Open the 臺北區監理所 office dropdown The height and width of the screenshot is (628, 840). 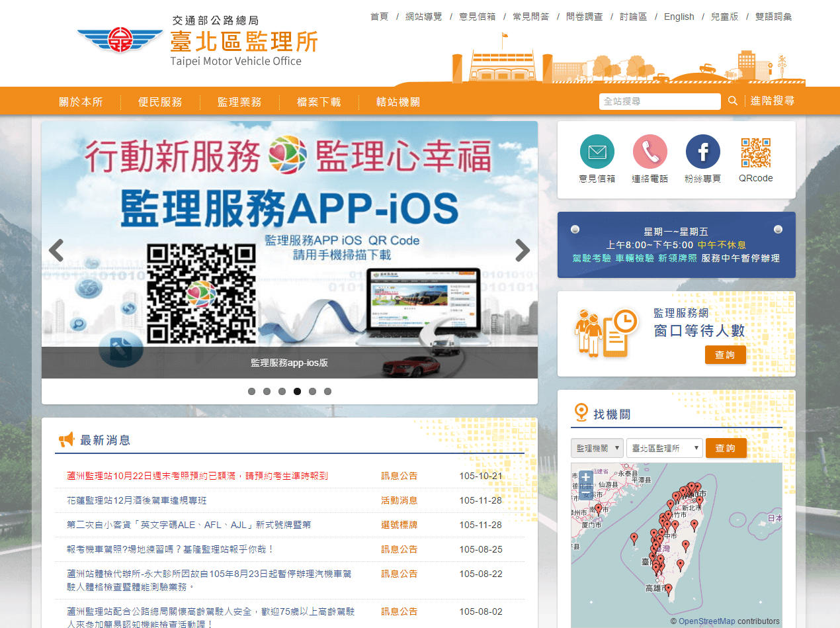(664, 448)
